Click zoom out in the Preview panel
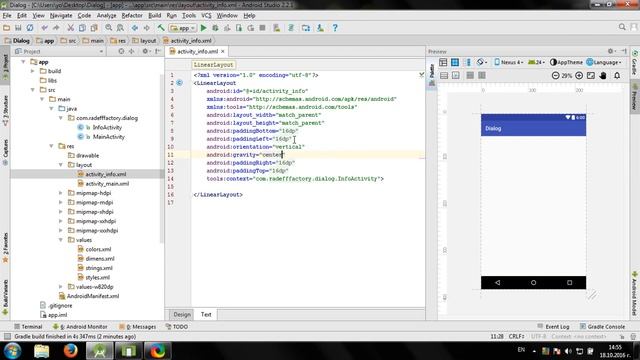The height and width of the screenshot is (360, 640). (555, 76)
